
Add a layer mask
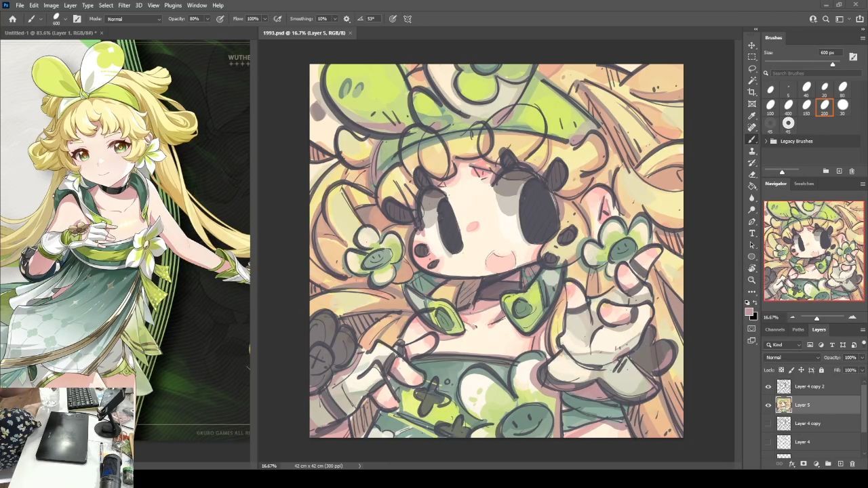[804, 464]
